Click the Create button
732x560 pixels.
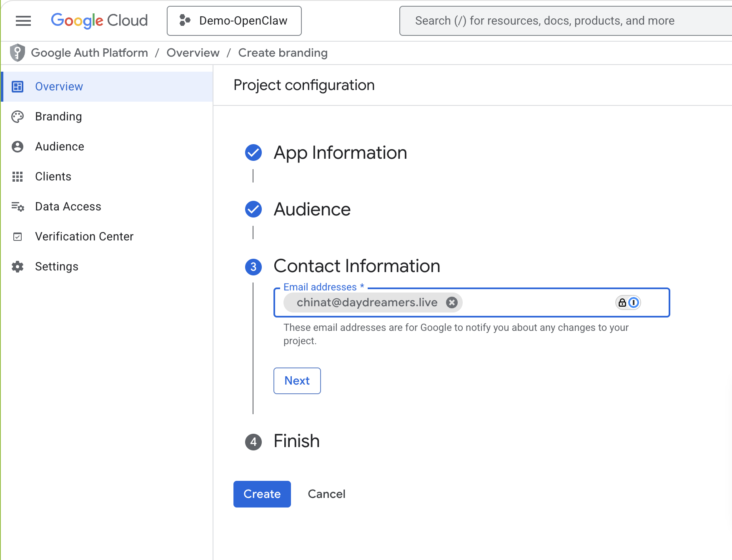[x=262, y=494]
